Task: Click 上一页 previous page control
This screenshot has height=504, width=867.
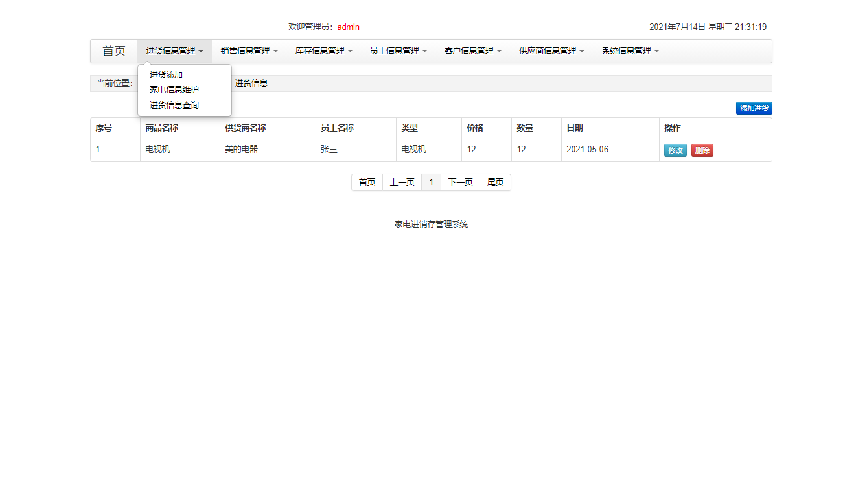Action: (402, 182)
